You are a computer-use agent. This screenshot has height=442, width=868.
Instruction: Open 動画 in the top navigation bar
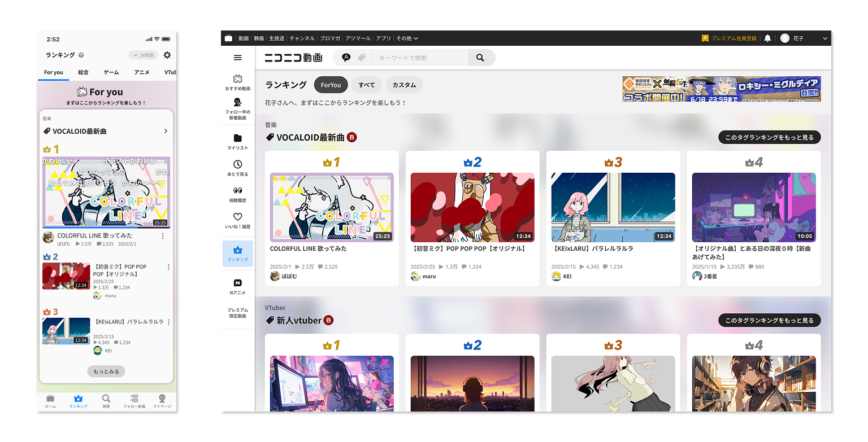point(244,38)
